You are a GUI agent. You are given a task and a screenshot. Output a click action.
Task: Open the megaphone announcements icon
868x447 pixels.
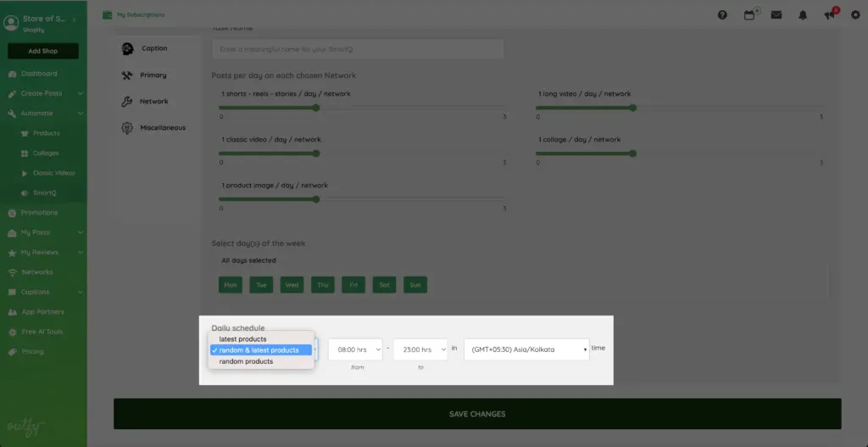click(829, 14)
